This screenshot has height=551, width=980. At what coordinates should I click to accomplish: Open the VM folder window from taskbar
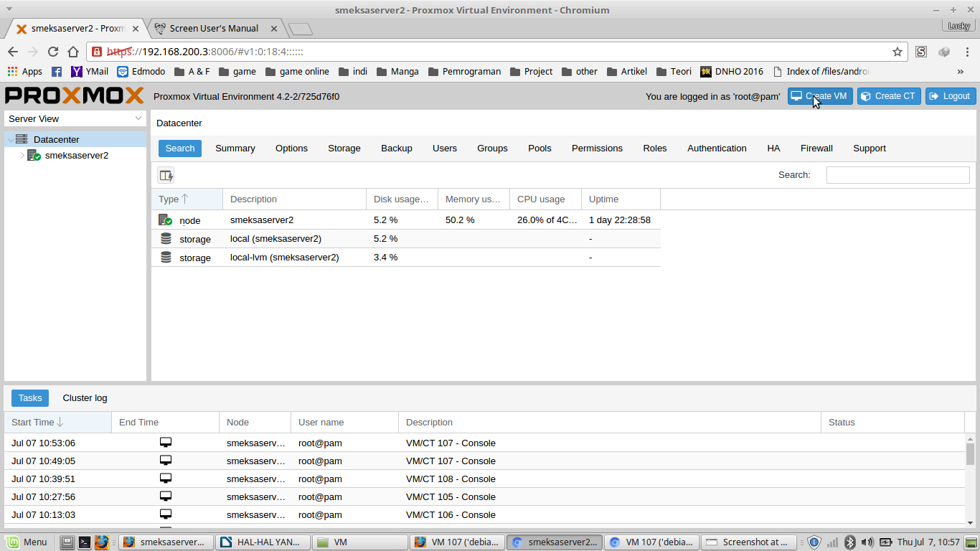pos(359,542)
